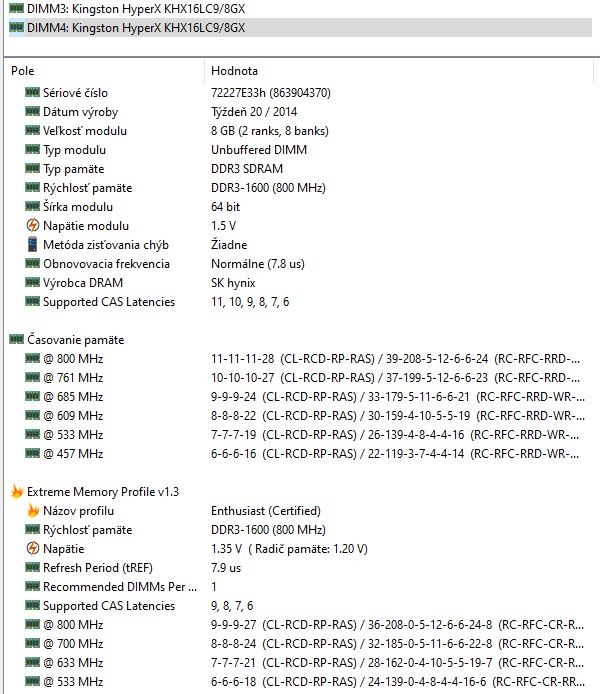
Task: Select the XMP timing row starting 7-7-7-21
Action: pyautogui.click(x=397, y=663)
